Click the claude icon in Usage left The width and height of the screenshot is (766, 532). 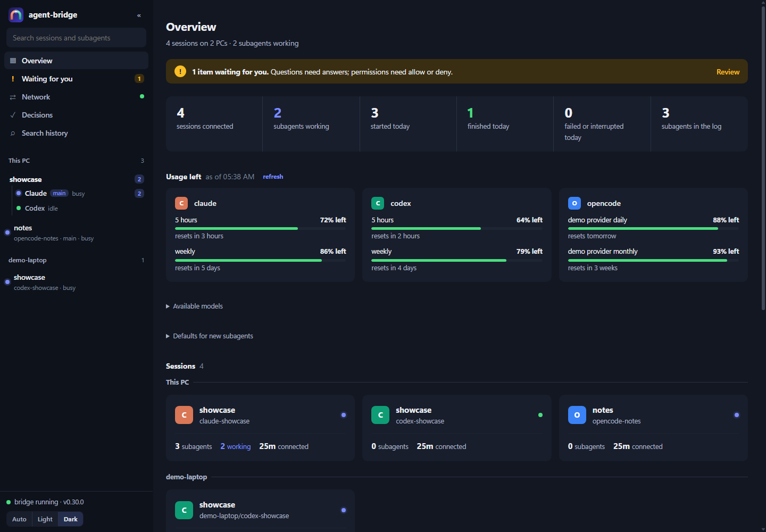[x=181, y=203]
